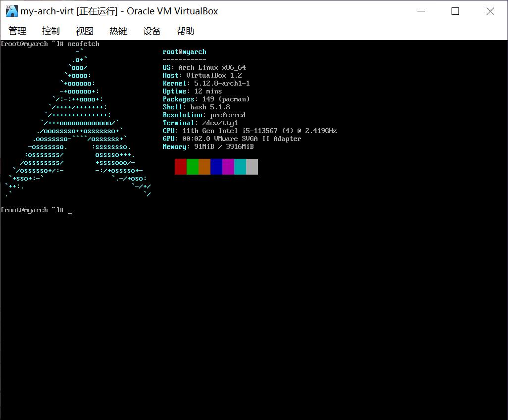Click the root@myarch heading text
508x420 pixels.
point(184,52)
